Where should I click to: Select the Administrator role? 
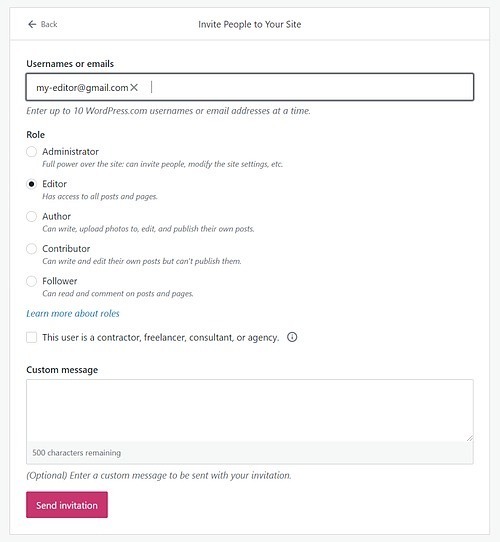[31, 152]
